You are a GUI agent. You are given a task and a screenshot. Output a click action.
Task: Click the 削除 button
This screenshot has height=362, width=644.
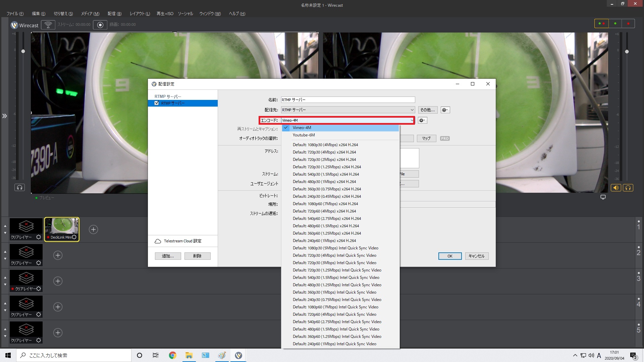(197, 256)
